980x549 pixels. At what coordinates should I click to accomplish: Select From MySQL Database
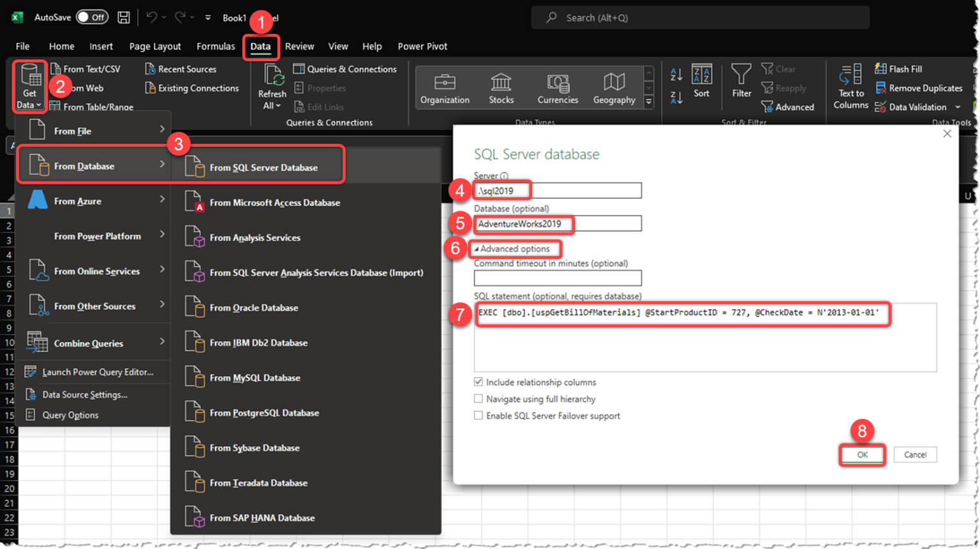click(255, 378)
